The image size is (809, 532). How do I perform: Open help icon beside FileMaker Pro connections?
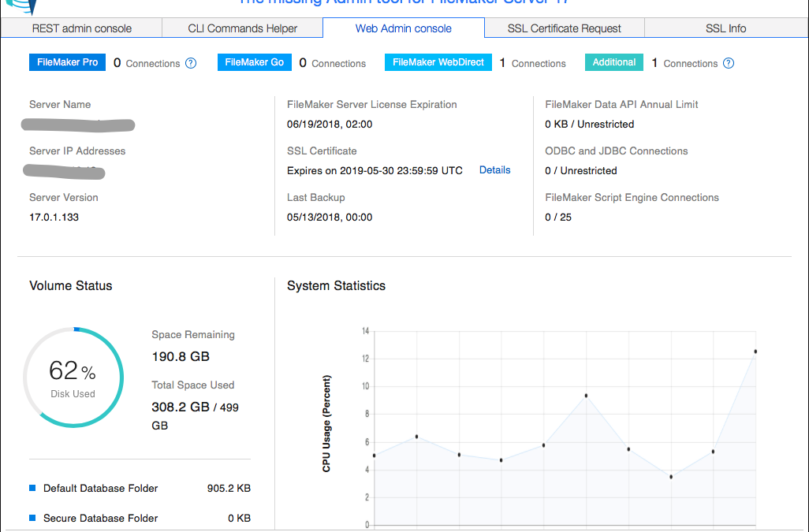pyautogui.click(x=191, y=63)
